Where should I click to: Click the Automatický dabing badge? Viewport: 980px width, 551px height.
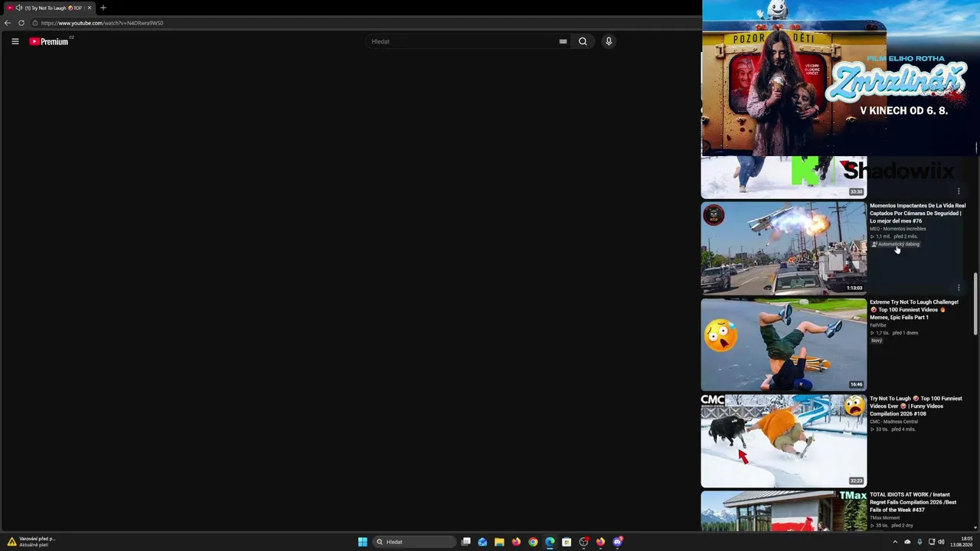896,244
